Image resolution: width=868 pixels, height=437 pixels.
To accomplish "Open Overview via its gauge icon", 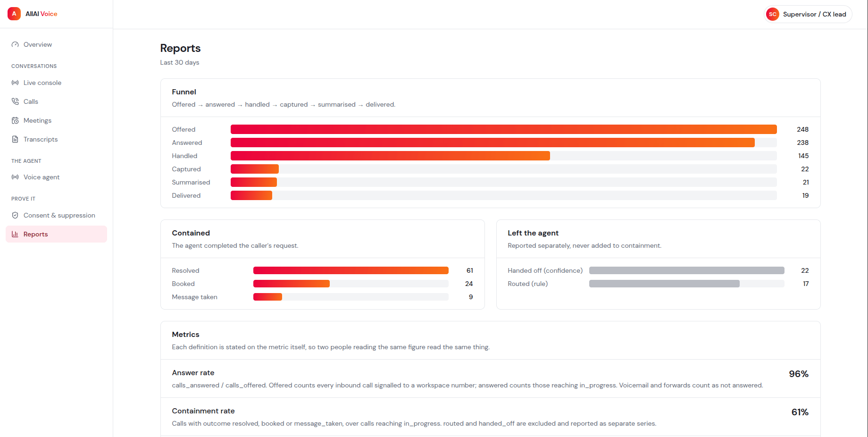I will click(x=15, y=44).
